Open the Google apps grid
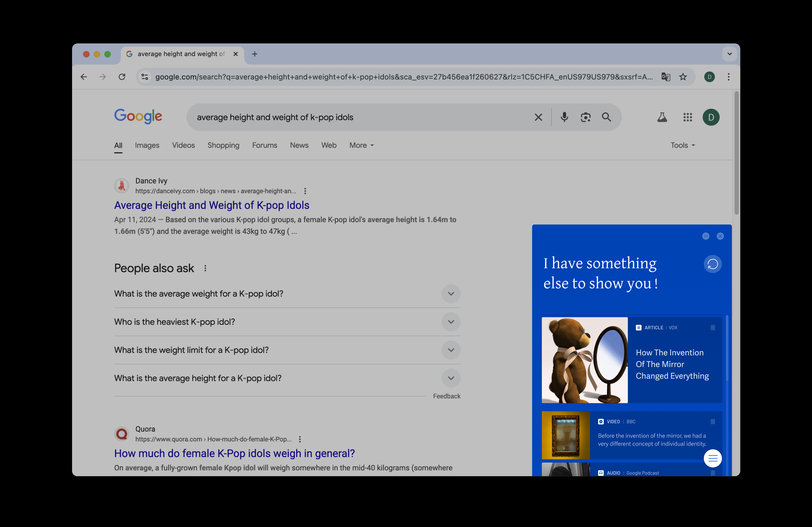The image size is (812, 527). [688, 117]
